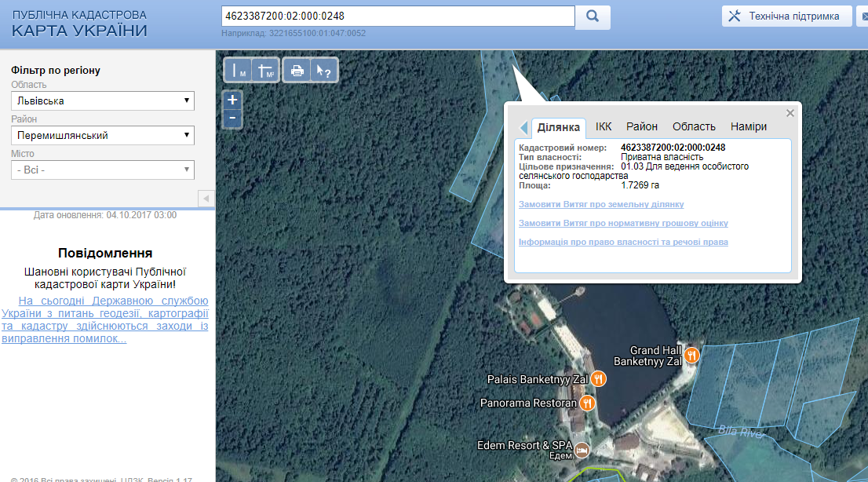Zoom out with the minus button
The width and height of the screenshot is (868, 482).
point(232,119)
